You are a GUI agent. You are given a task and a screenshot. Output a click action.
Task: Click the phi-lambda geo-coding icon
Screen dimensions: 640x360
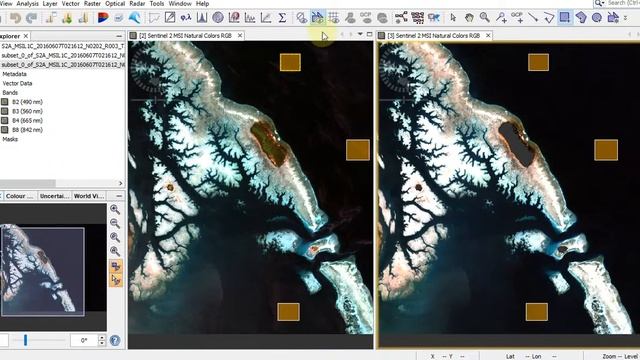[186, 18]
